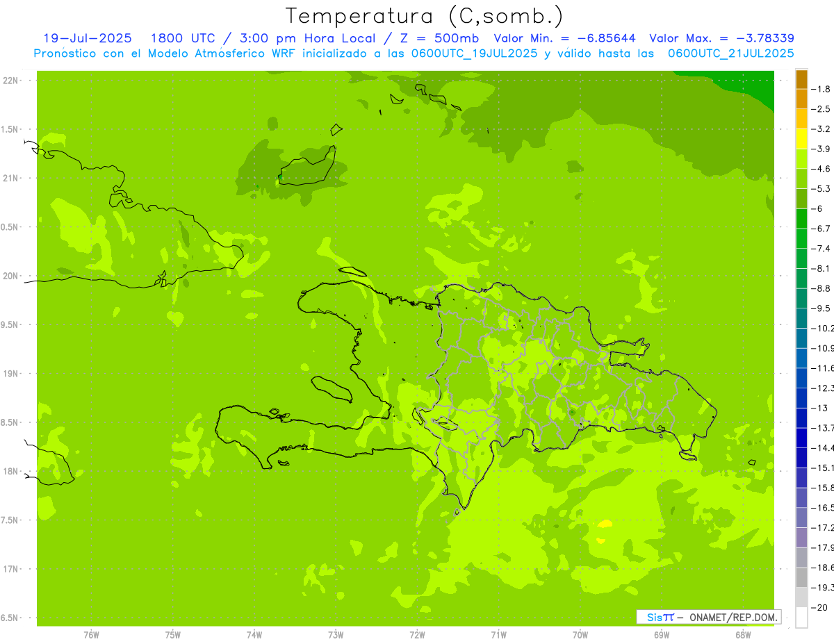
Task: Click the "19N" latitude label
Action: [x=10, y=374]
